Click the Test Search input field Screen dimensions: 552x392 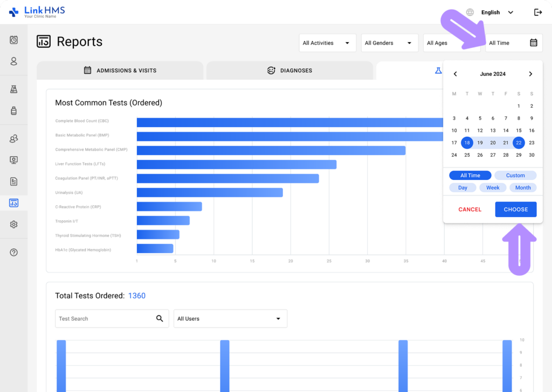(x=105, y=319)
